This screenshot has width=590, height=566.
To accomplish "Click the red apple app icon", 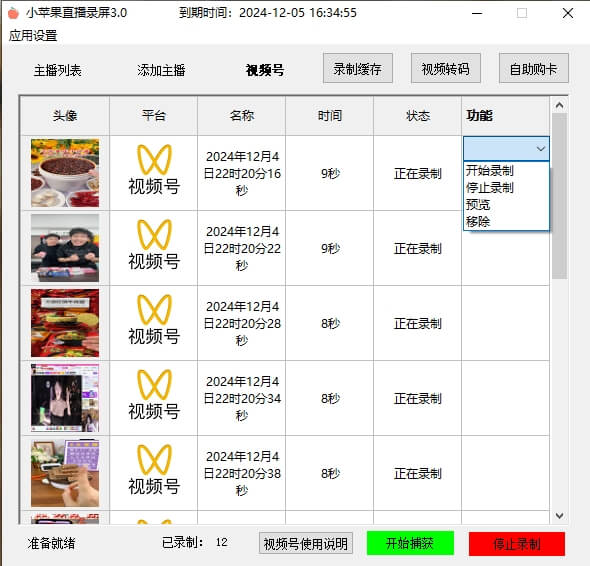I will (13, 13).
